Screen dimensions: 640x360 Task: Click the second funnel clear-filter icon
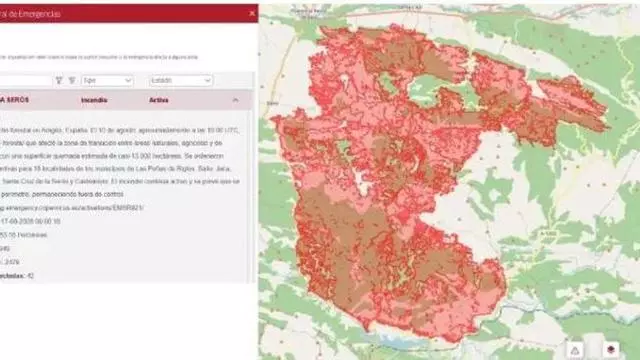72,80
